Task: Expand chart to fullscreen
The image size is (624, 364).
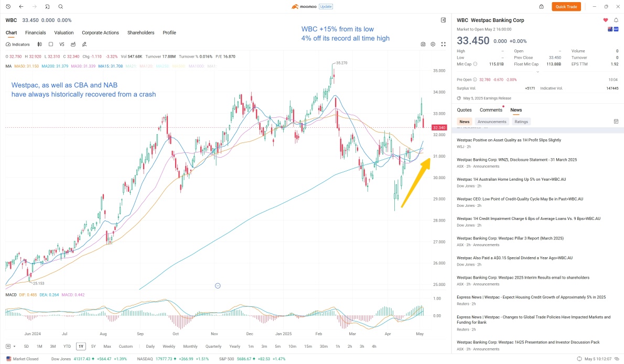Action: (x=443, y=45)
